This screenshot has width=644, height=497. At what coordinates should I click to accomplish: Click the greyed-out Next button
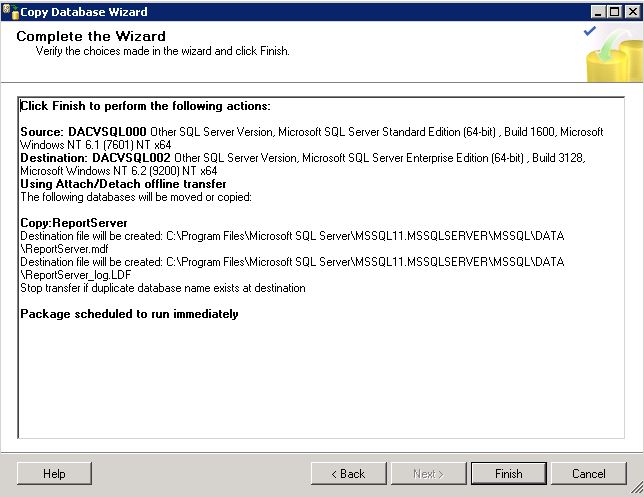point(428,474)
